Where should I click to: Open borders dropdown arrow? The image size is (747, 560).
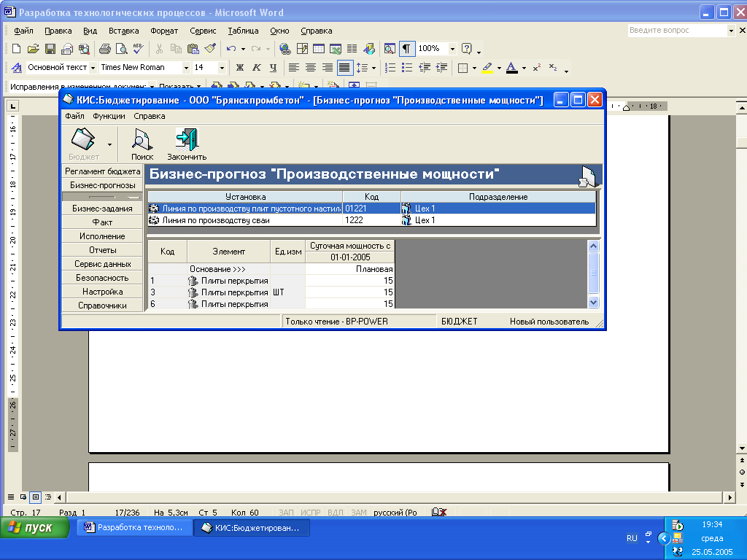point(474,68)
